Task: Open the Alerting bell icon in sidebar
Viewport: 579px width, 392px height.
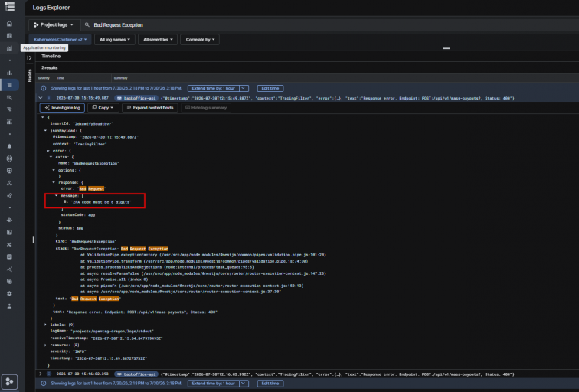Action: [x=10, y=146]
